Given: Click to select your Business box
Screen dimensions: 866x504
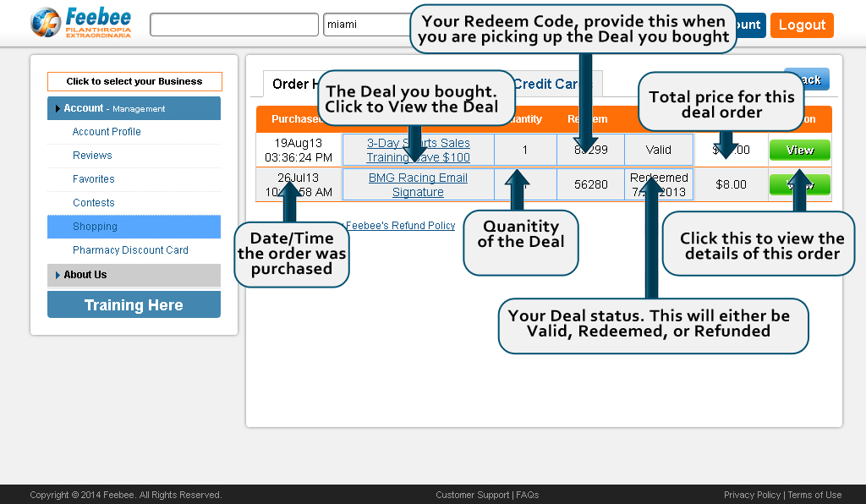Looking at the screenshot, I should (134, 81).
